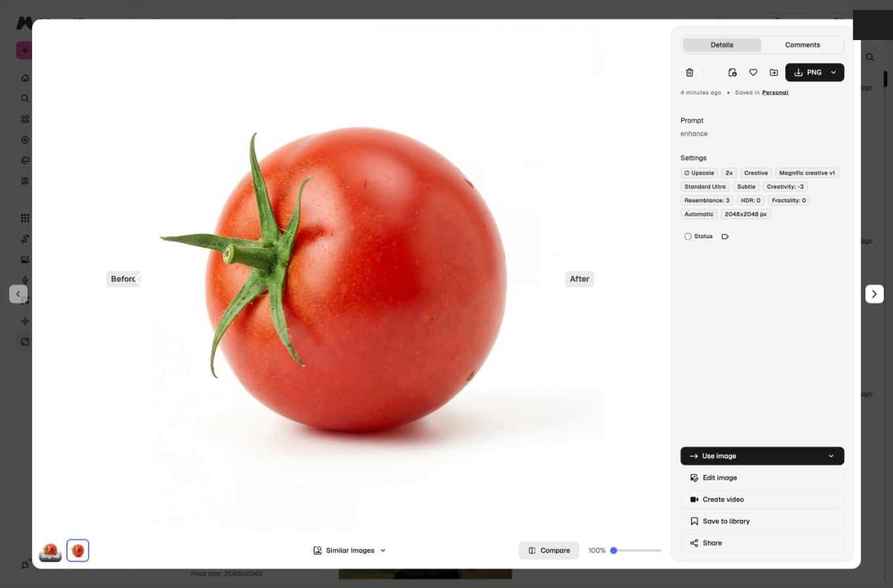Click the Resemblance: 3 tag
The height and width of the screenshot is (588, 893).
pos(707,201)
